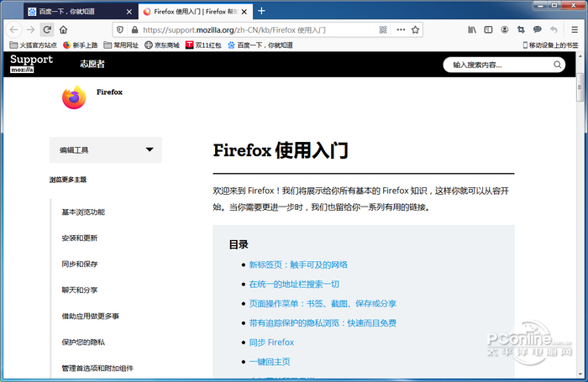Open 保护您的隐私 topic
The width and height of the screenshot is (588, 382).
(83, 342)
